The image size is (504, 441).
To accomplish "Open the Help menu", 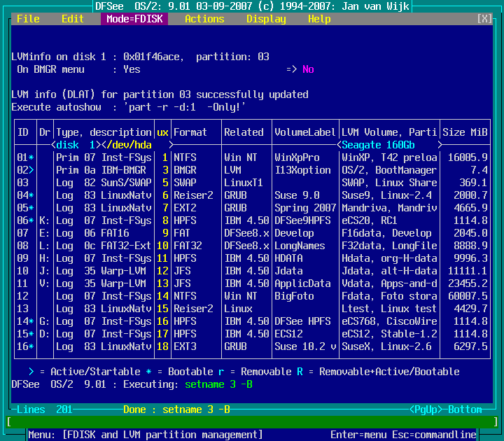I will click(319, 19).
